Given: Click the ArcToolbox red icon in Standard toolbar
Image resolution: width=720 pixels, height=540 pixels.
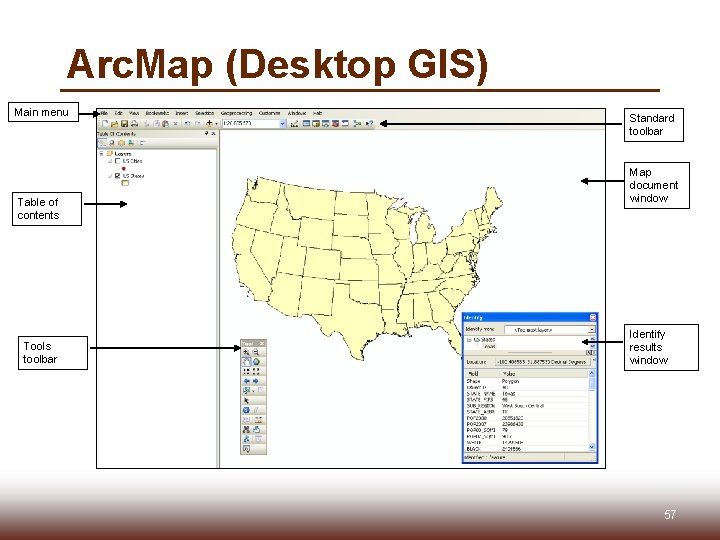Looking at the screenshot, I should [336, 124].
